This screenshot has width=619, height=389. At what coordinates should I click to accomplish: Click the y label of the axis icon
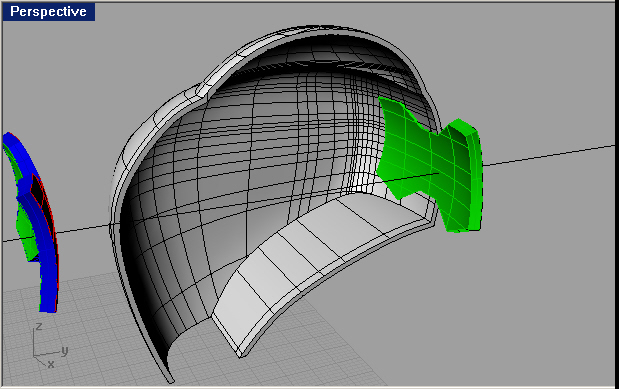(64, 350)
